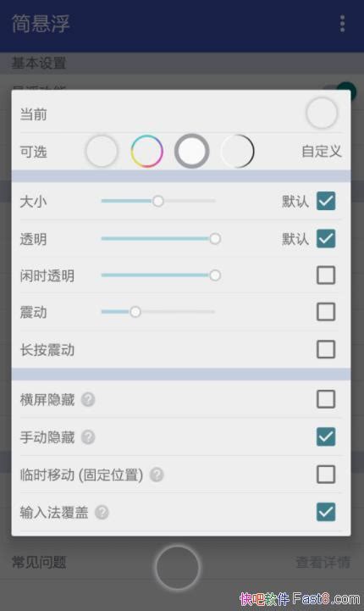Screen dimensions: 364x611
Task: Open the three-dot overflow menu
Action: pyautogui.click(x=342, y=24)
